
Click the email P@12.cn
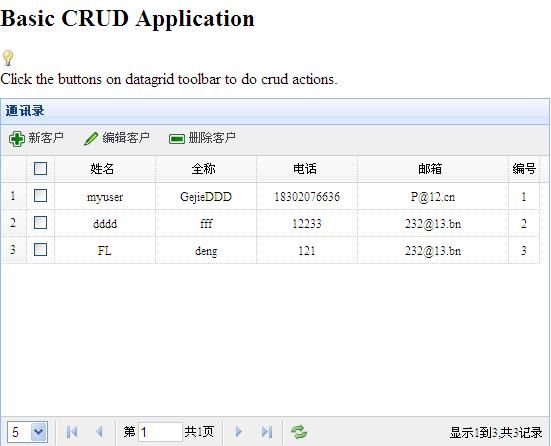tap(433, 196)
